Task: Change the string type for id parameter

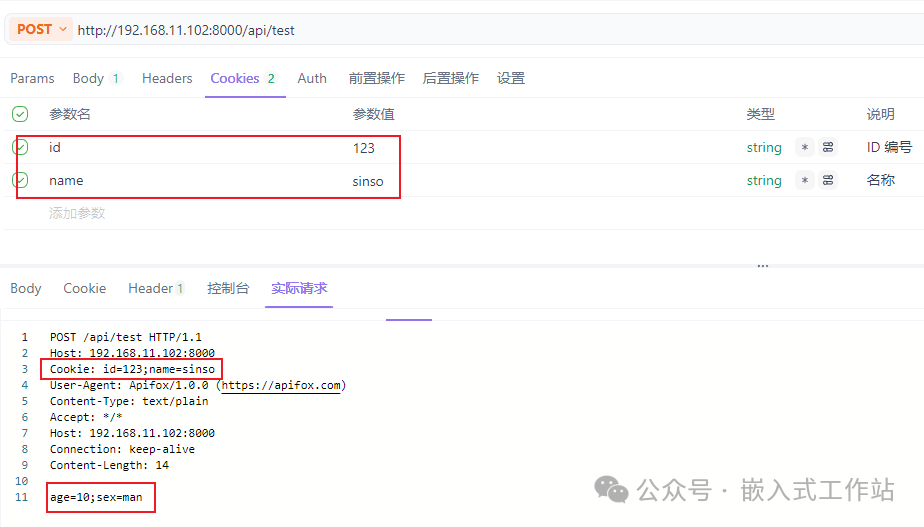Action: coord(764,148)
